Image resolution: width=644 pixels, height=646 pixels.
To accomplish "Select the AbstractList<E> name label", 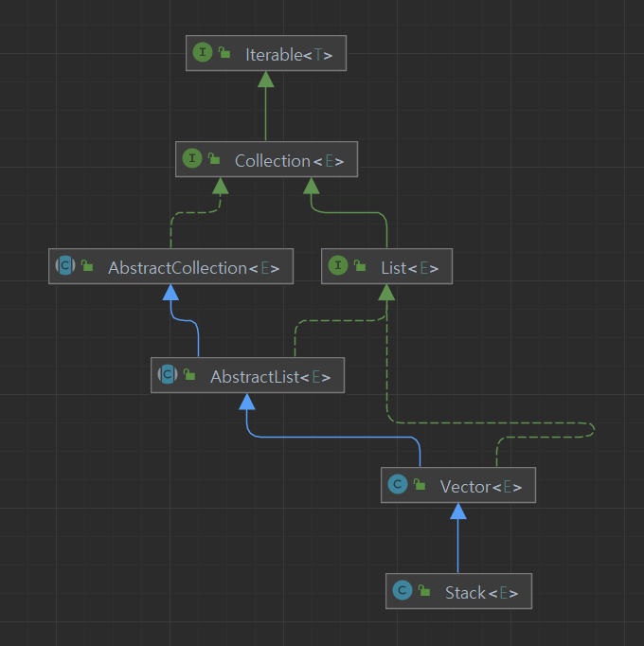I will tap(270, 377).
